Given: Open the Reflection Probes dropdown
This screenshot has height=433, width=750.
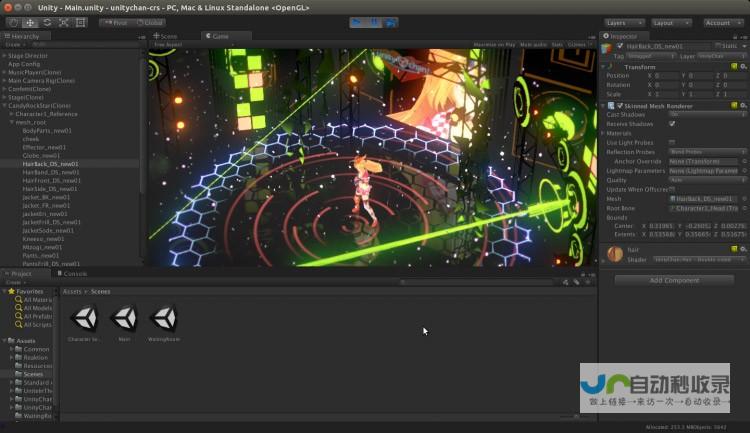Looking at the screenshot, I should pos(707,152).
